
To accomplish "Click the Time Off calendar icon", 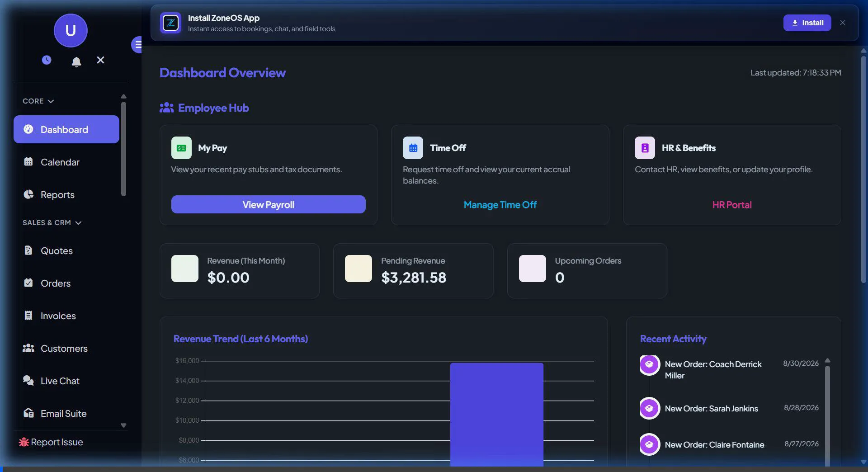I will (413, 148).
